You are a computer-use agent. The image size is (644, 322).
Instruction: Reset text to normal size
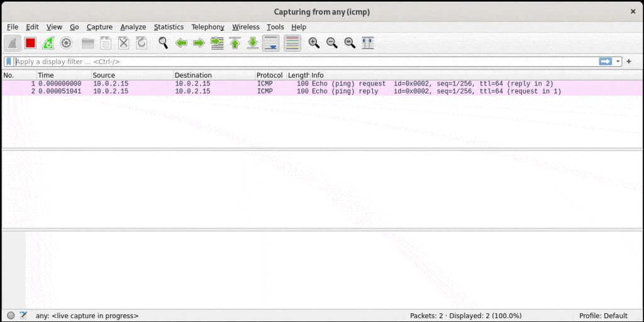click(350, 43)
